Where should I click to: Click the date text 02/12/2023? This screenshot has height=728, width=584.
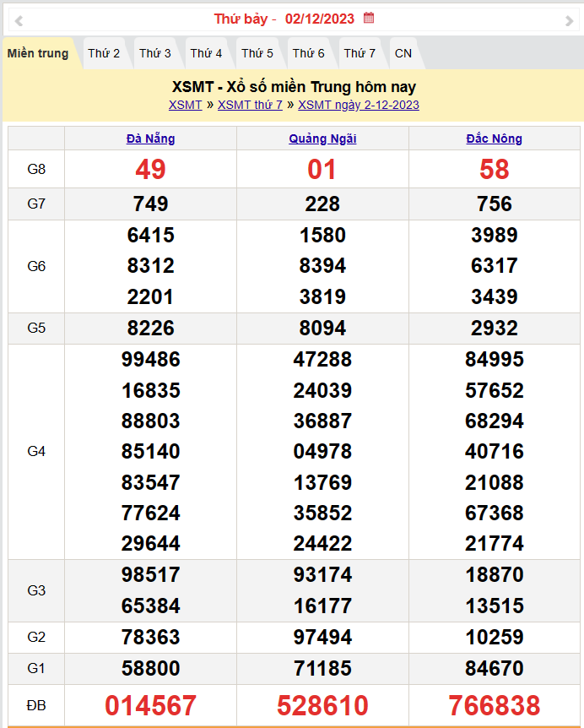click(x=320, y=19)
